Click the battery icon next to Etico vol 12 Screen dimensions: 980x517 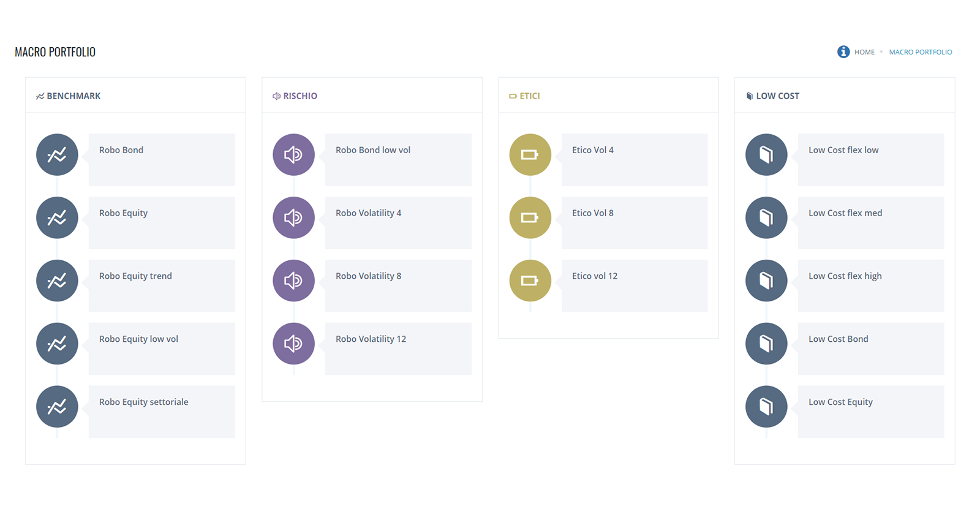(x=530, y=281)
